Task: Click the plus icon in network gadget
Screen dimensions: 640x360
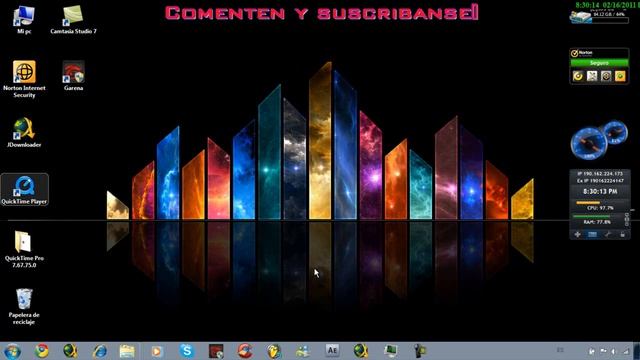Action: 578,234
